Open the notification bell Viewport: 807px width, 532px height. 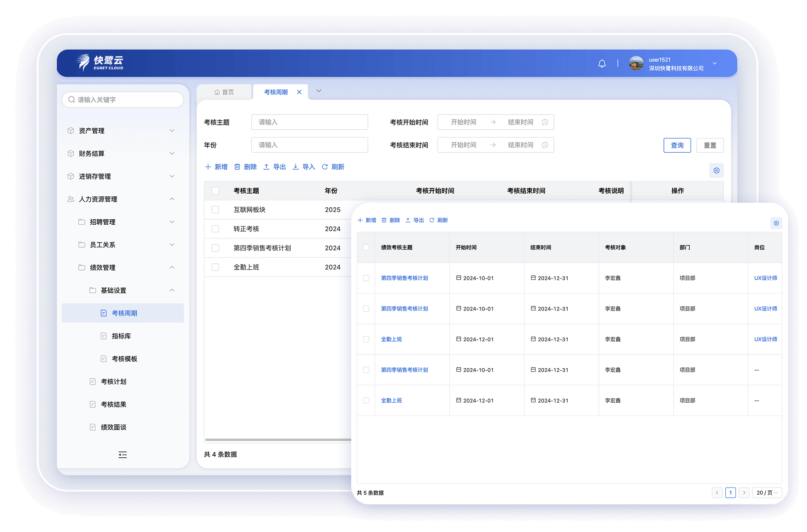[x=602, y=64]
